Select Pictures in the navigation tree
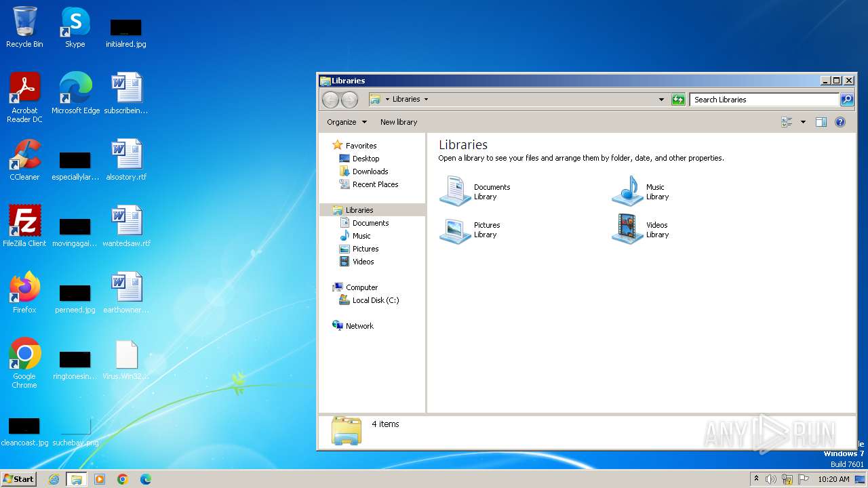This screenshot has height=488, width=868. pos(366,249)
